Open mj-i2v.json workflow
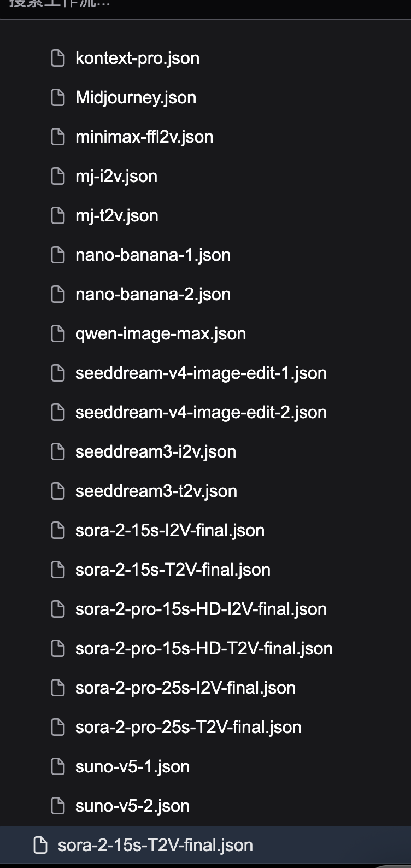Viewport: 411px width, 868px height. click(x=116, y=176)
